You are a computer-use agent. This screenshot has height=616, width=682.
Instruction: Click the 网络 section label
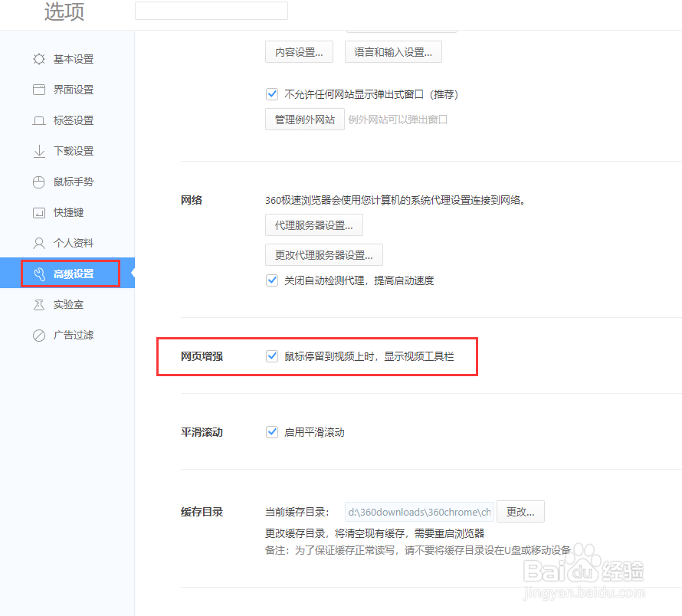tap(192, 200)
